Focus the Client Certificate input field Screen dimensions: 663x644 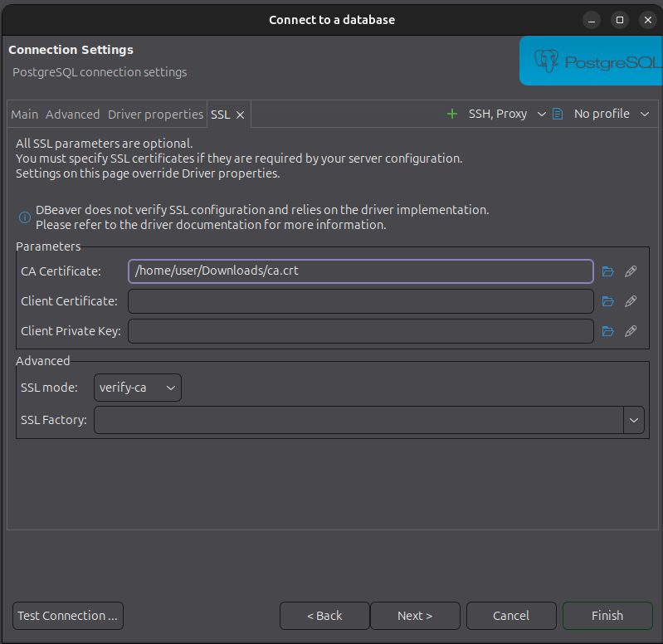click(361, 301)
